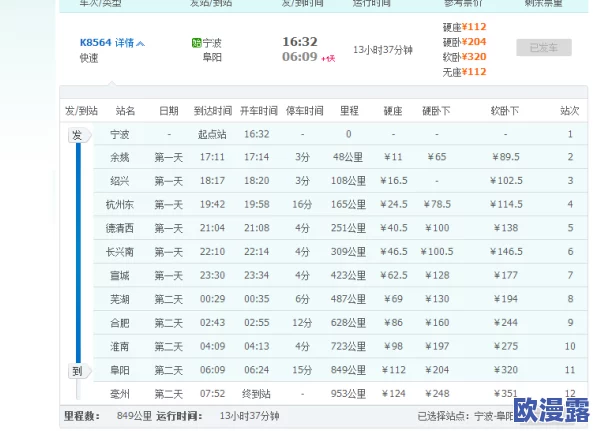Click the 停车时间 column header
594x431 pixels.
click(x=305, y=111)
